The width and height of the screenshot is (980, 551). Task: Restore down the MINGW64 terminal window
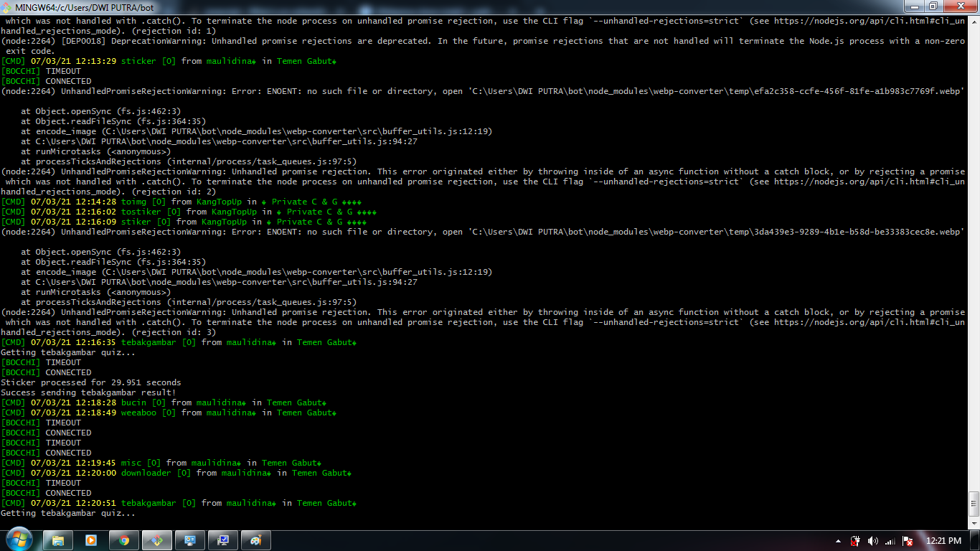(933, 6)
